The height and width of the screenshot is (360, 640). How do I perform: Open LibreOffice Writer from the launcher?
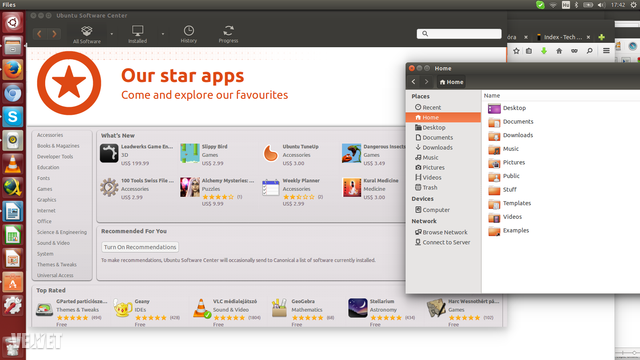[13, 211]
